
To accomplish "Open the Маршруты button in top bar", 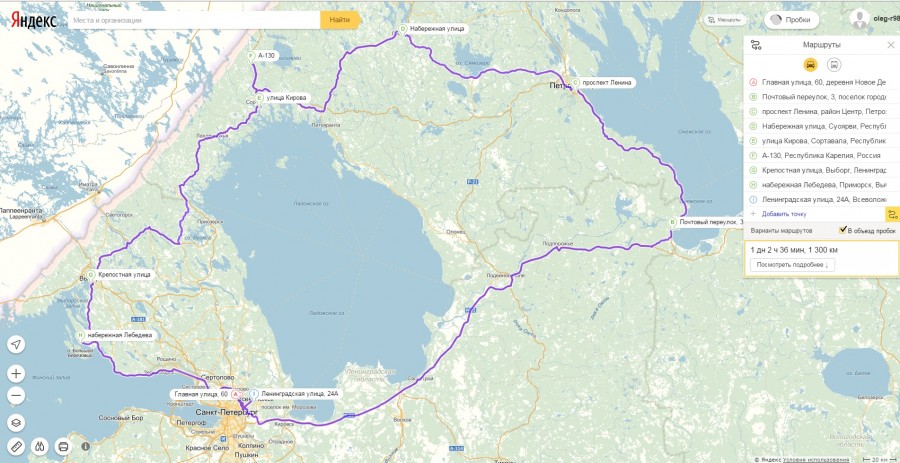I will pos(726,20).
